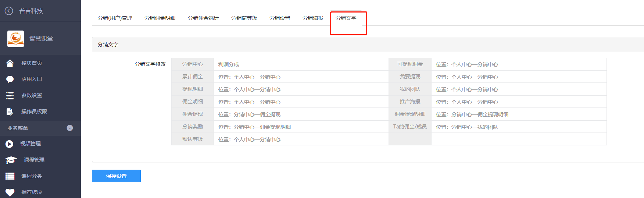This screenshot has width=644, height=198.
Task: Click the 分销奖励 text input field
Action: click(x=301, y=127)
